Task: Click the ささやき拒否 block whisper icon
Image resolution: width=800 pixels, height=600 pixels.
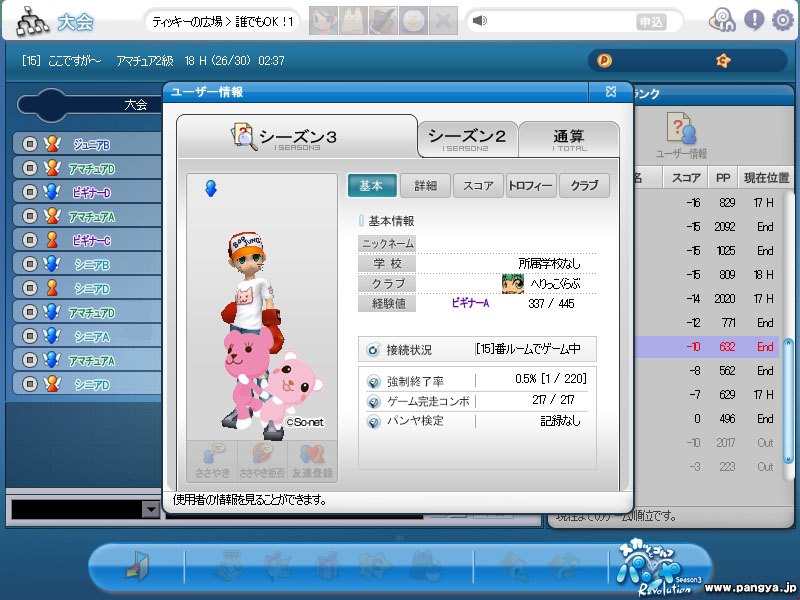Action: tap(262, 461)
